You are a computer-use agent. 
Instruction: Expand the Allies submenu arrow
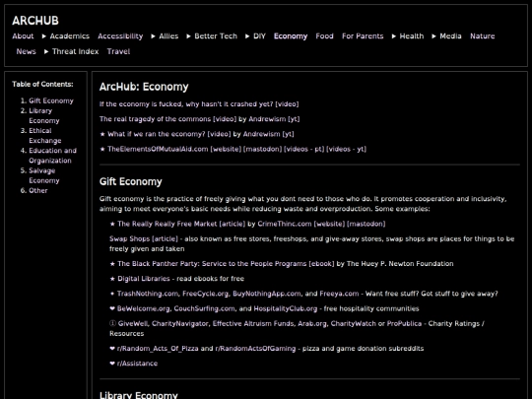point(154,36)
